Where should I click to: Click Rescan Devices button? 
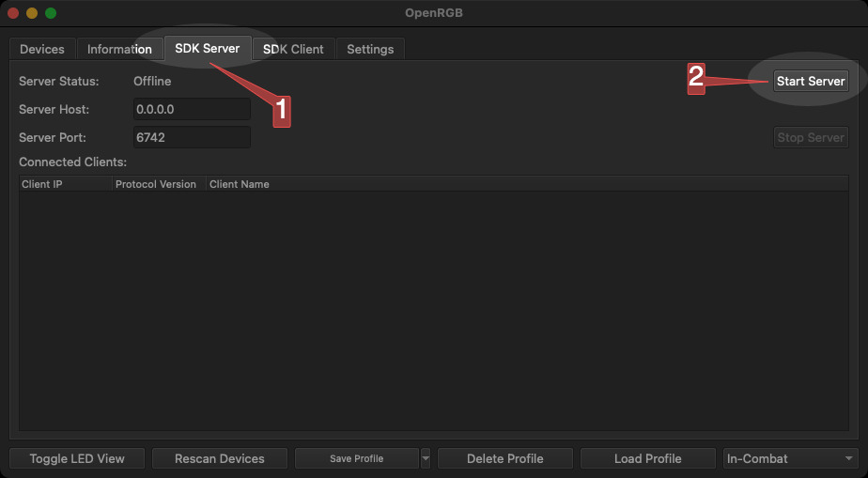click(220, 458)
